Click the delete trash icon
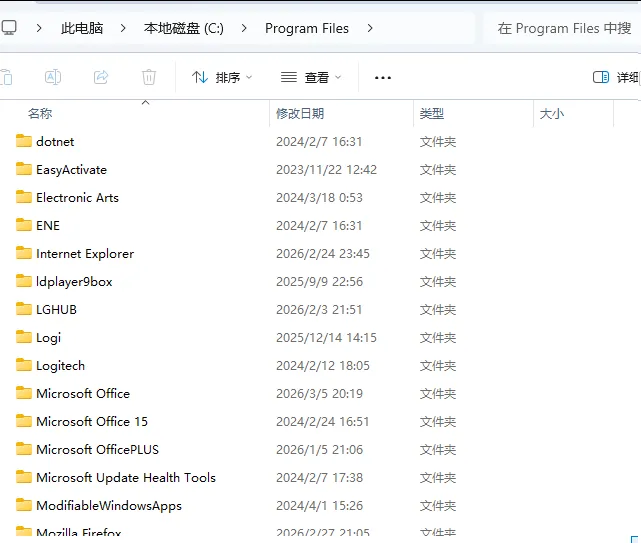The height and width of the screenshot is (543, 641). (x=149, y=77)
